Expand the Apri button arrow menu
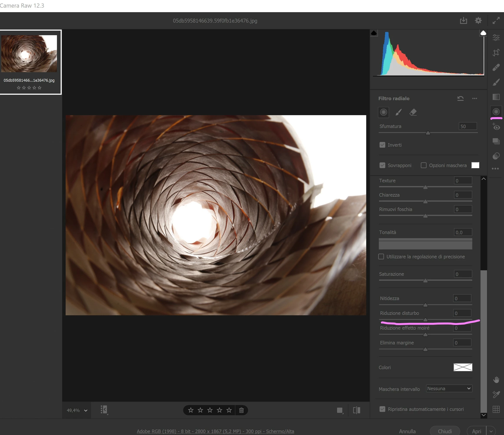Image resolution: width=504 pixels, height=435 pixels. [491, 431]
